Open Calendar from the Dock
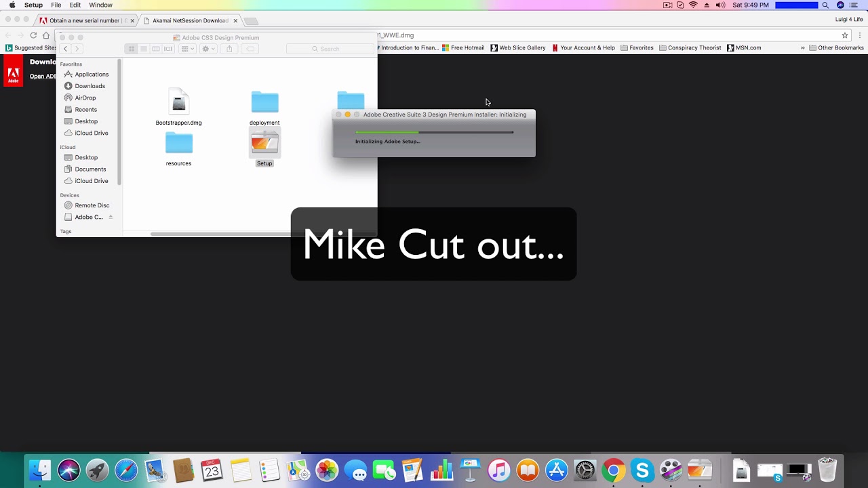Viewport: 868px width, 488px height. (212, 470)
